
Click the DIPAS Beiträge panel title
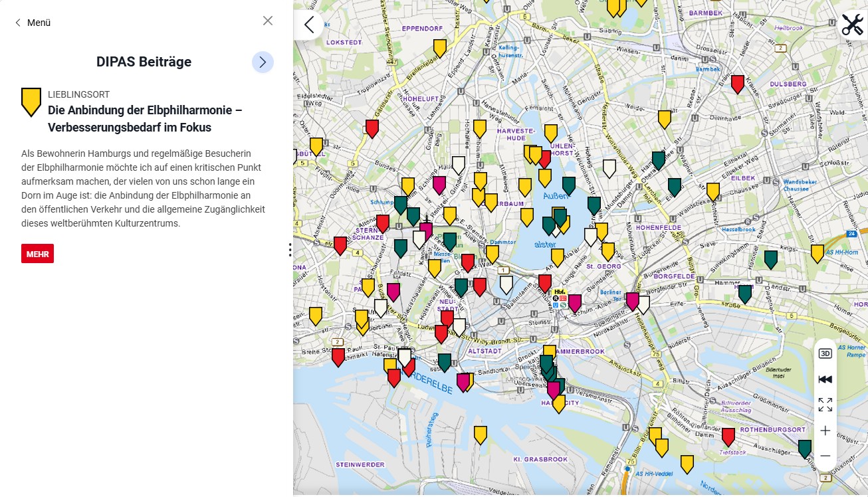144,62
